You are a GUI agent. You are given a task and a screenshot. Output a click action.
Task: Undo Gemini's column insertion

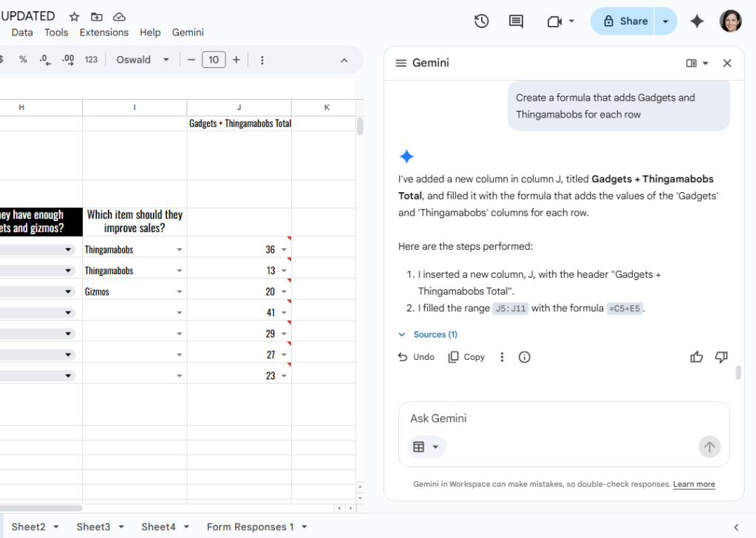(x=416, y=357)
